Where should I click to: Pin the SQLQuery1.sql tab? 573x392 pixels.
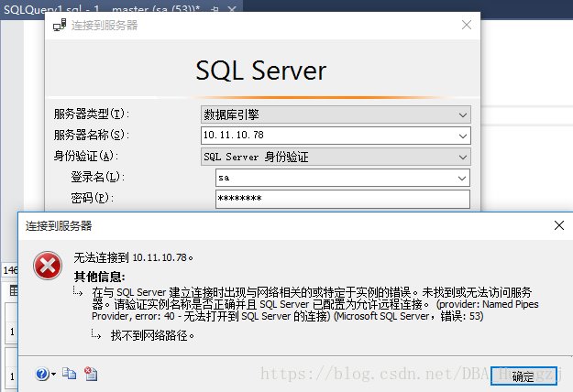(215, 9)
